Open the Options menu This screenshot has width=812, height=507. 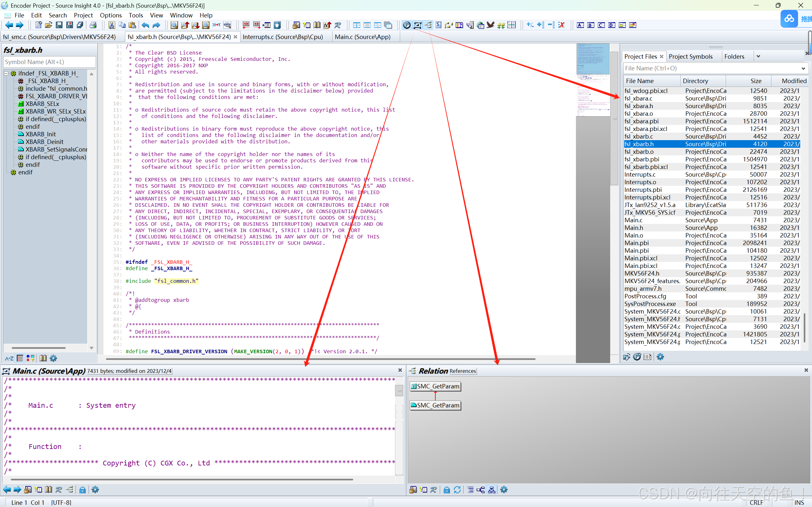pyautogui.click(x=111, y=15)
